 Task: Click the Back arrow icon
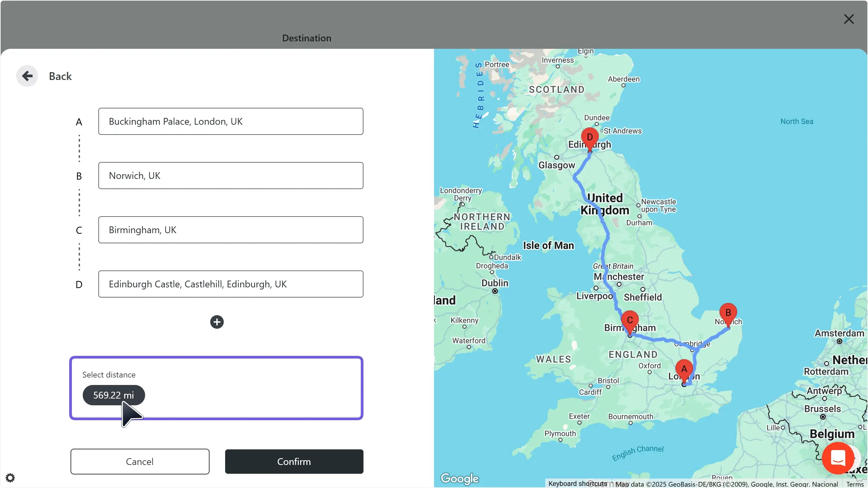pyautogui.click(x=27, y=76)
